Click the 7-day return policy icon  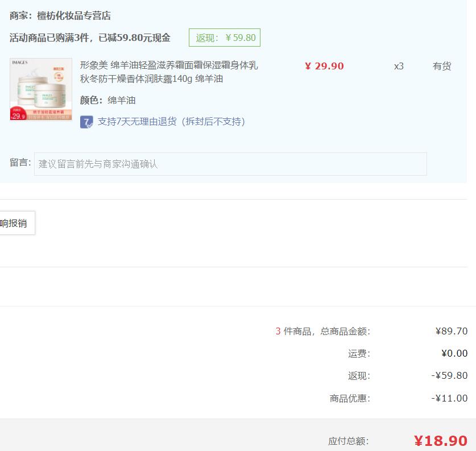pos(86,122)
